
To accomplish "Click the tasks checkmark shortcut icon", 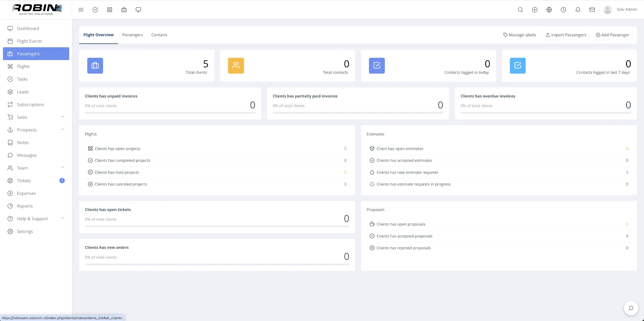I will (95, 10).
